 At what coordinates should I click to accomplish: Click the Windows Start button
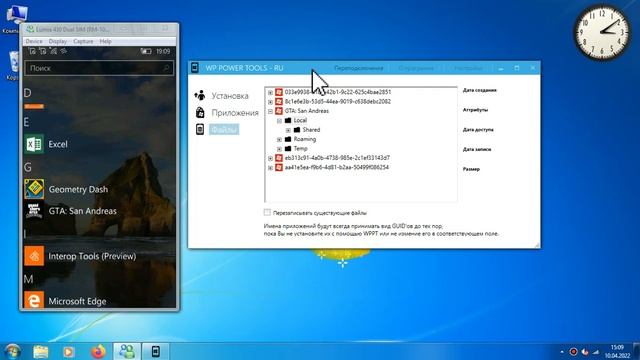click(13, 351)
